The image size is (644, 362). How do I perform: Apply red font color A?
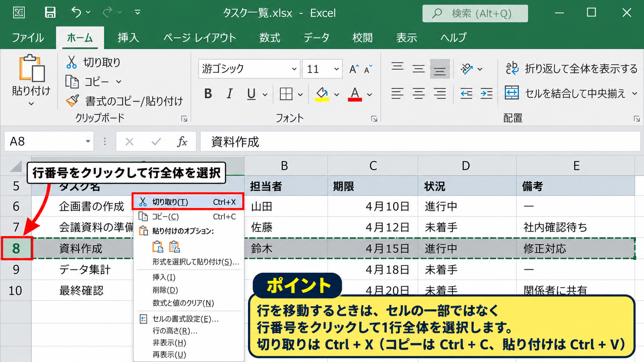pos(355,94)
